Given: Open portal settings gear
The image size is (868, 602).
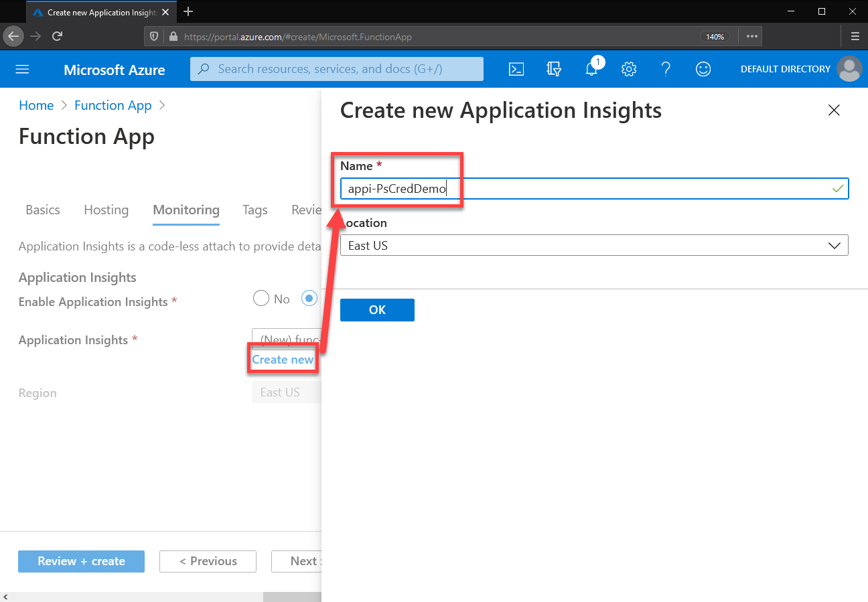Looking at the screenshot, I should [x=628, y=69].
